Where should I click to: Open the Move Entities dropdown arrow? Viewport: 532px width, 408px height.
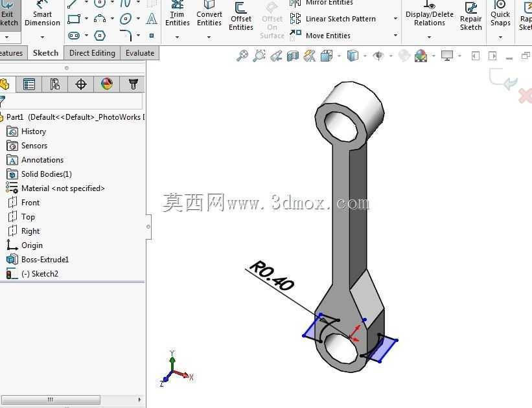[396, 35]
